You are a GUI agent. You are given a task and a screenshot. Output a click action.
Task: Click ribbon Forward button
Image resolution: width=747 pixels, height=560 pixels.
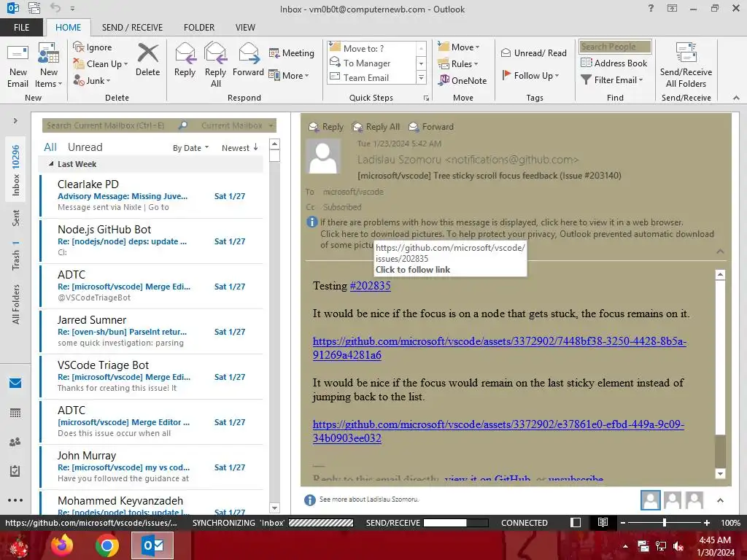click(248, 60)
